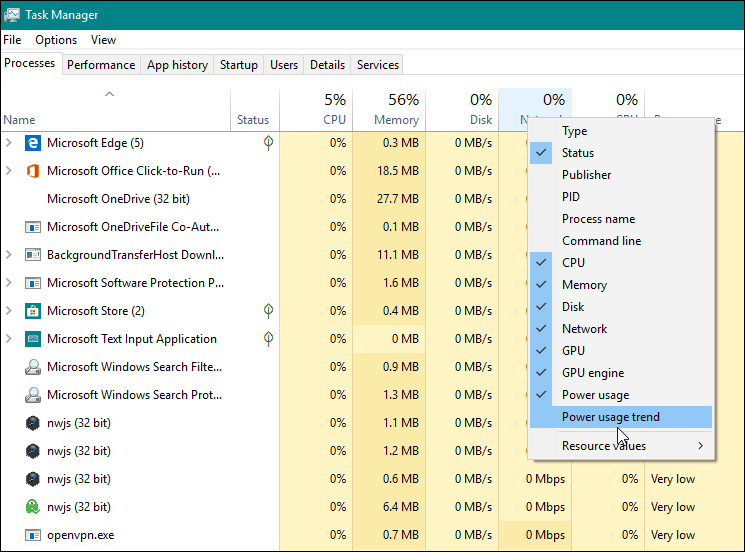Click the Task Manager title bar icon

[x=11, y=15]
